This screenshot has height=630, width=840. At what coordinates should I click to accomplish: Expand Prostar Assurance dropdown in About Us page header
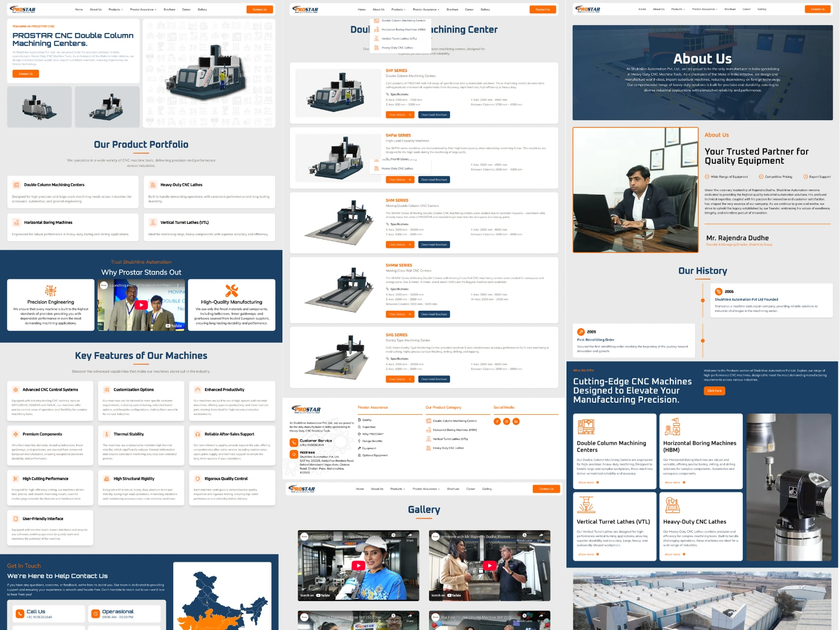click(706, 9)
